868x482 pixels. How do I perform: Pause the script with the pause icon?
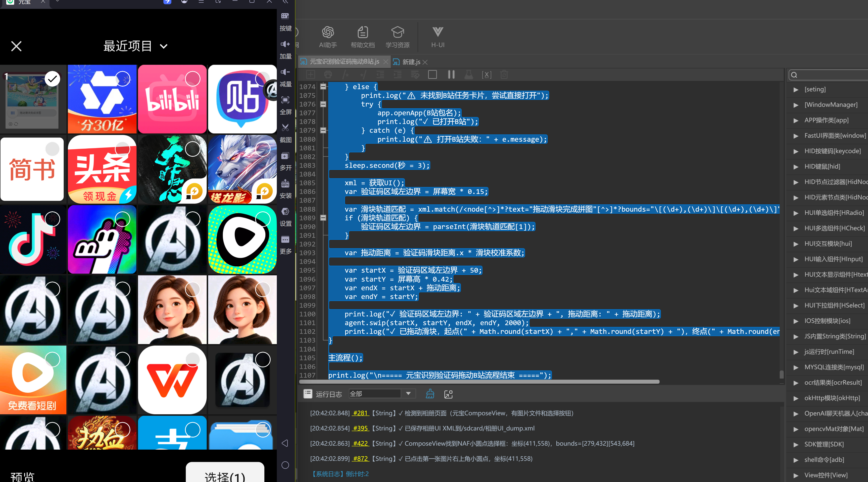pyautogui.click(x=451, y=74)
